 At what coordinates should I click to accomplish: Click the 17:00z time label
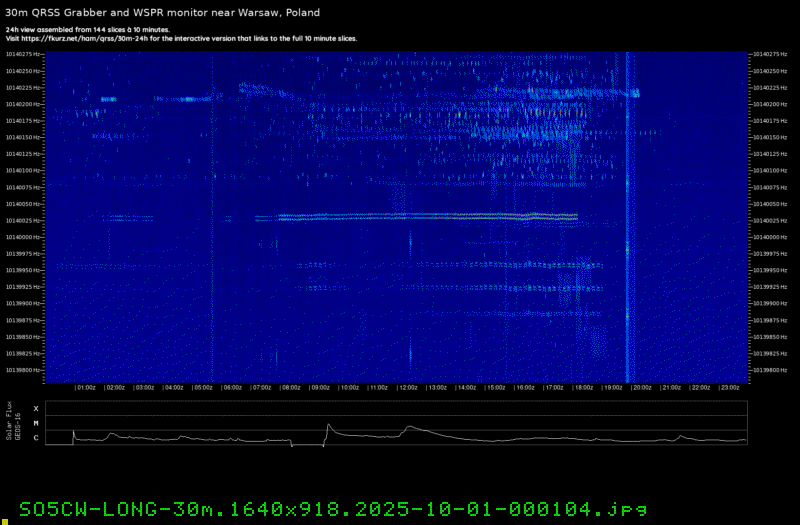[x=554, y=388]
